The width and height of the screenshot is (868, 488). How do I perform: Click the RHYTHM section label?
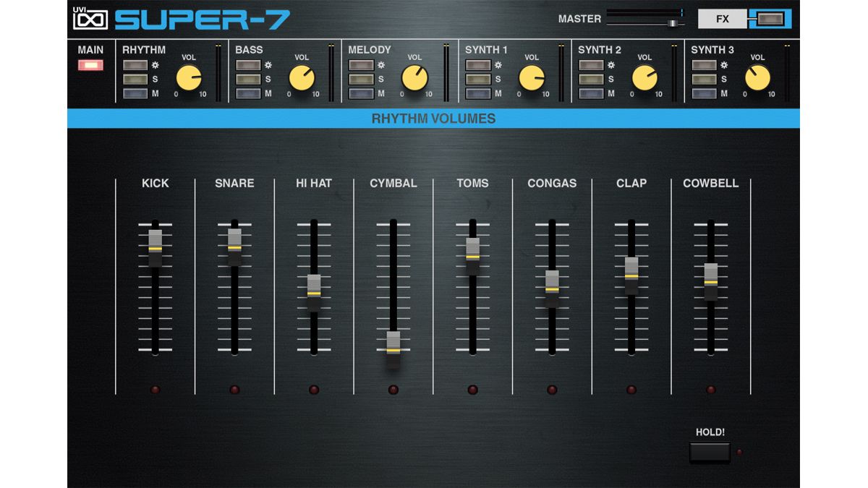(x=144, y=50)
